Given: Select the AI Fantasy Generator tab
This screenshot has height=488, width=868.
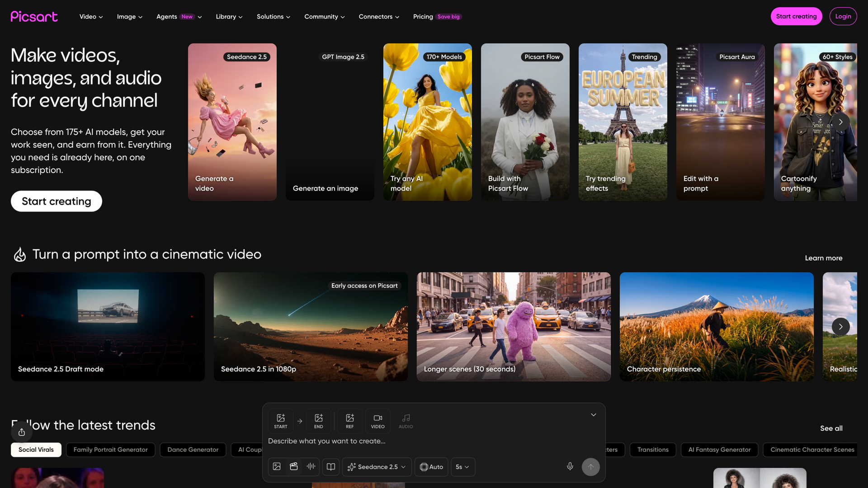Looking at the screenshot, I should pos(719,450).
